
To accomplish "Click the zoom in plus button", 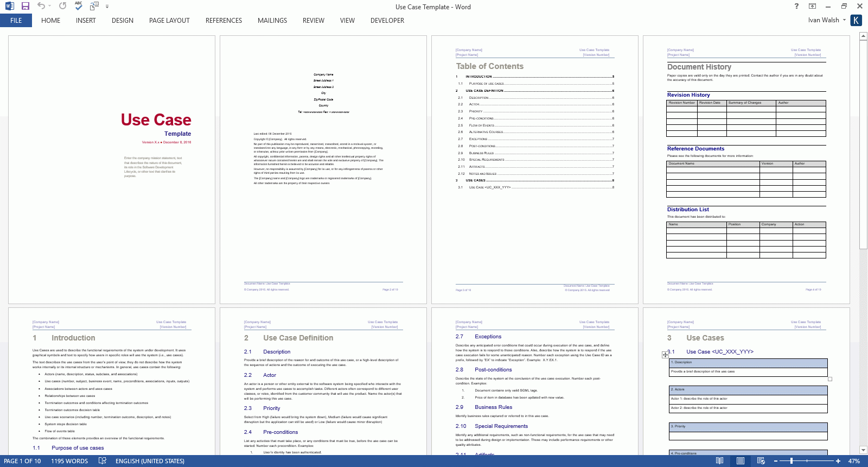I will coord(838,461).
